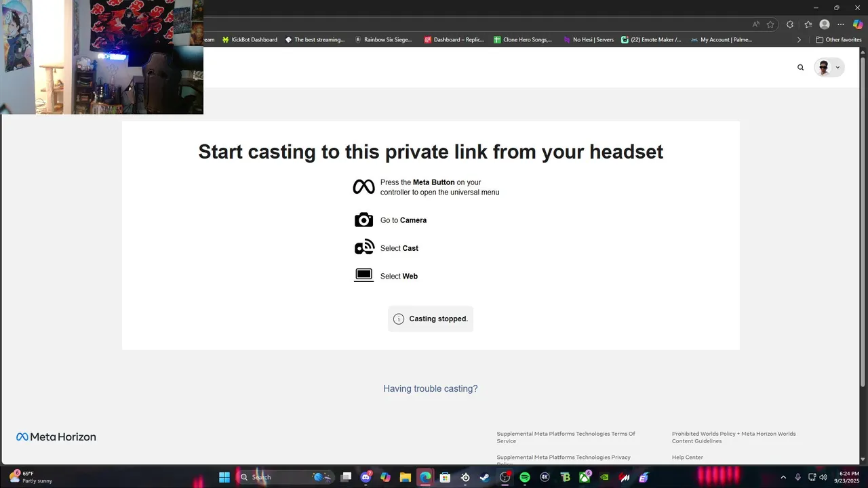This screenshot has width=868, height=488.
Task: Open the Favorites list icon
Action: [x=808, y=24]
